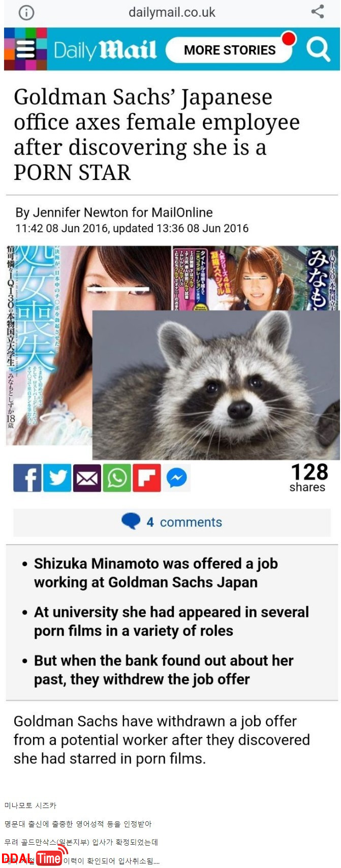
Task: Share article on WhatsApp
Action: pos(117,478)
